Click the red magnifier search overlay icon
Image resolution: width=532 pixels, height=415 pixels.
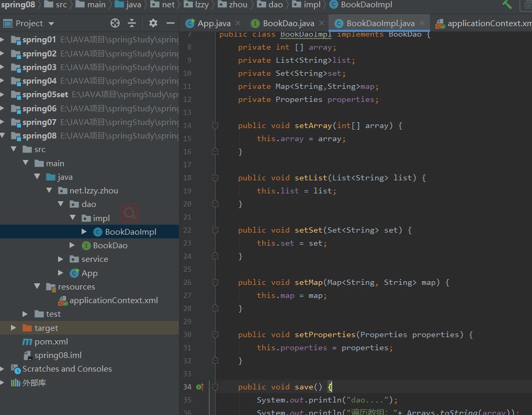(x=130, y=213)
